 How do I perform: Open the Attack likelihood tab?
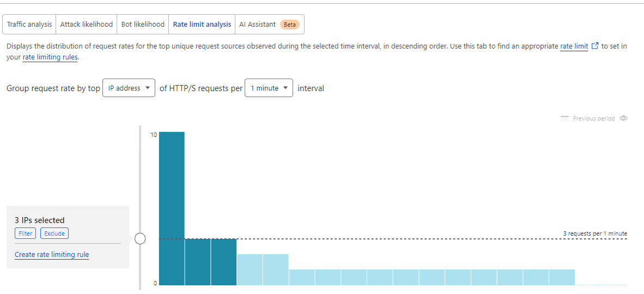tap(86, 25)
